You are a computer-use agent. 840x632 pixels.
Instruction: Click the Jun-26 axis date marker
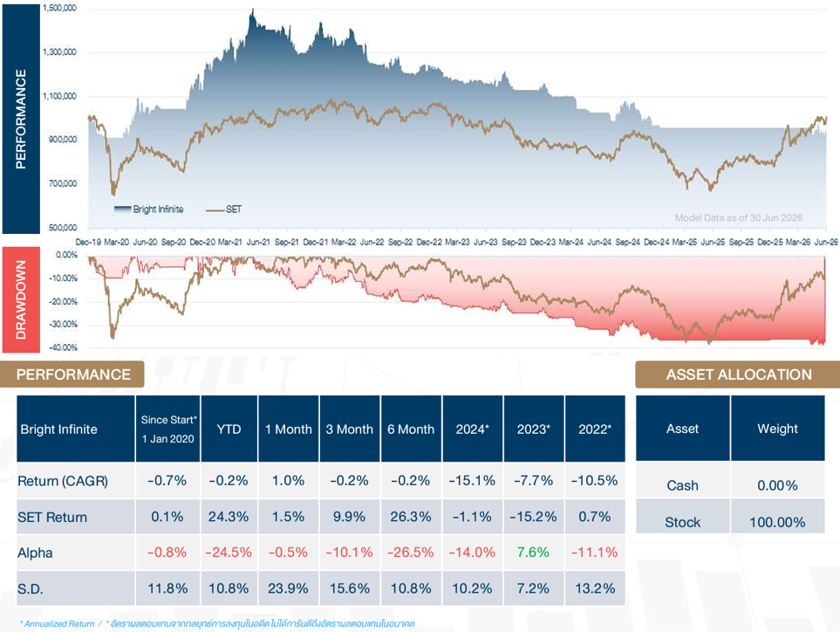click(x=827, y=243)
